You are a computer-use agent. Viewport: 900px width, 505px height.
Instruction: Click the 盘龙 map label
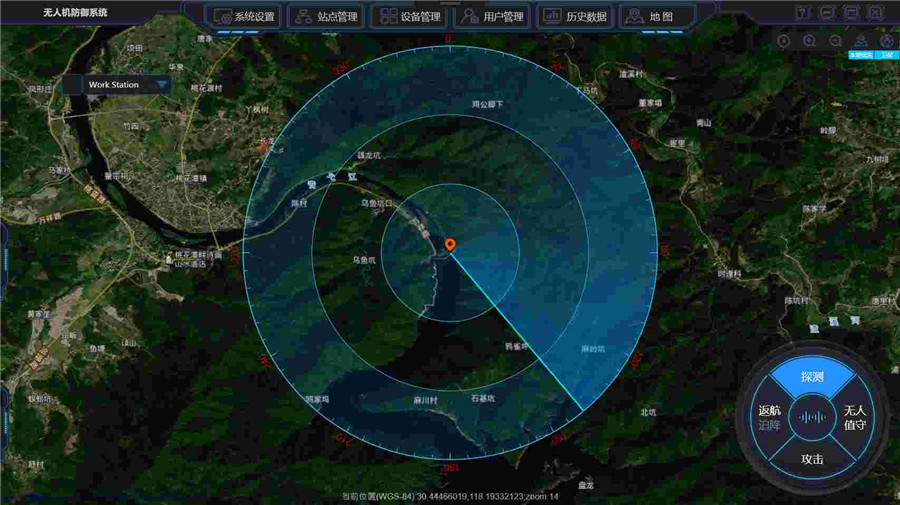[x=586, y=485]
